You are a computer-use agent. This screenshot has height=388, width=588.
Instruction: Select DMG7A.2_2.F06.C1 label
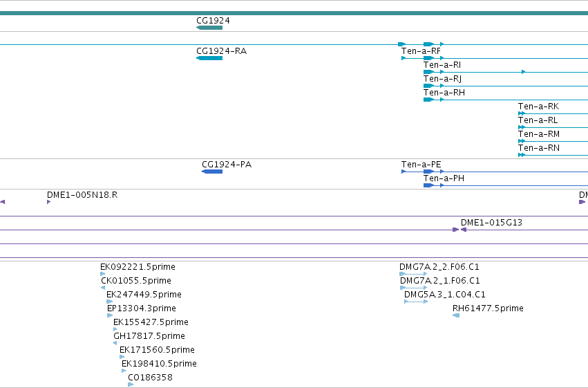click(439, 266)
